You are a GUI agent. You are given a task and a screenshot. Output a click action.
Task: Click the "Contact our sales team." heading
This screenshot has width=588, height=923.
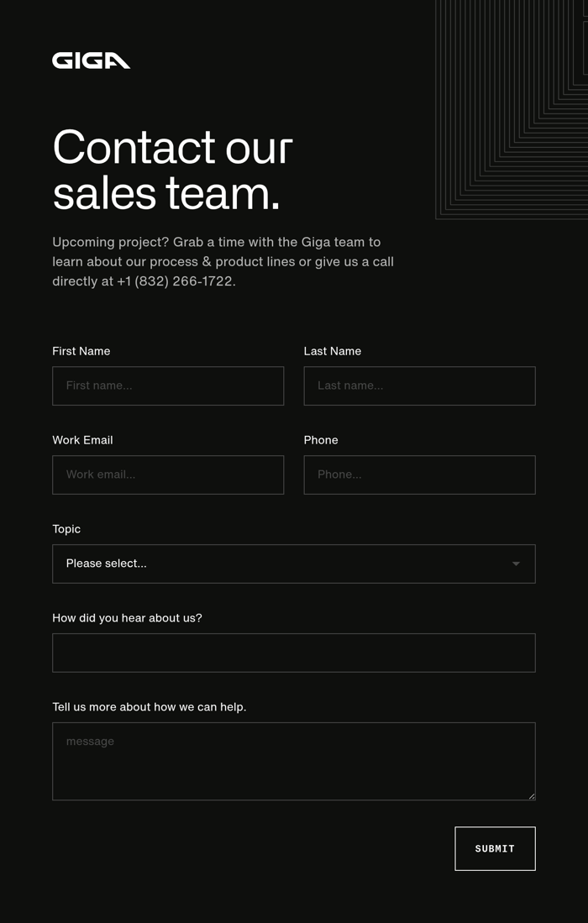tap(172, 170)
